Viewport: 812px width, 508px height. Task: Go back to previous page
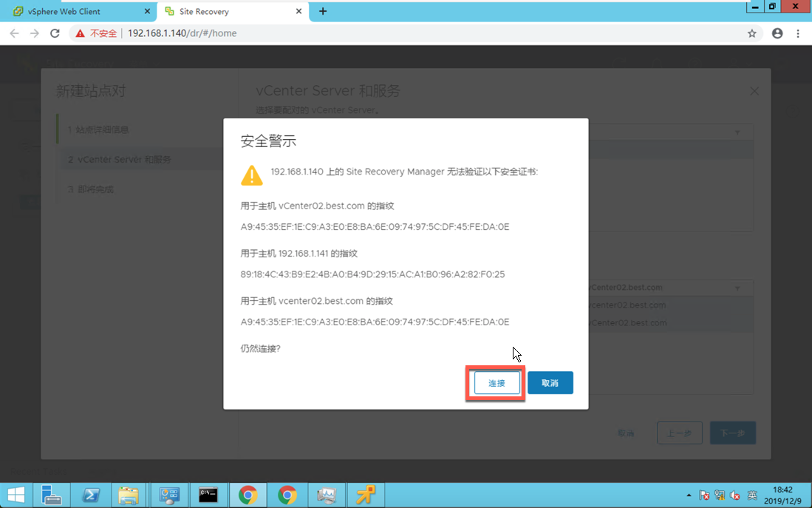pyautogui.click(x=15, y=33)
